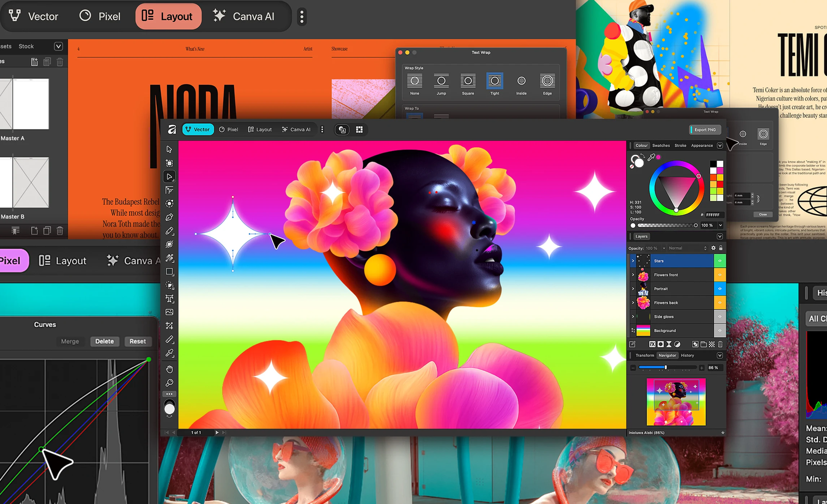Toggle visibility of the Stars layer
Image resolution: width=827 pixels, height=504 pixels.
tap(720, 261)
